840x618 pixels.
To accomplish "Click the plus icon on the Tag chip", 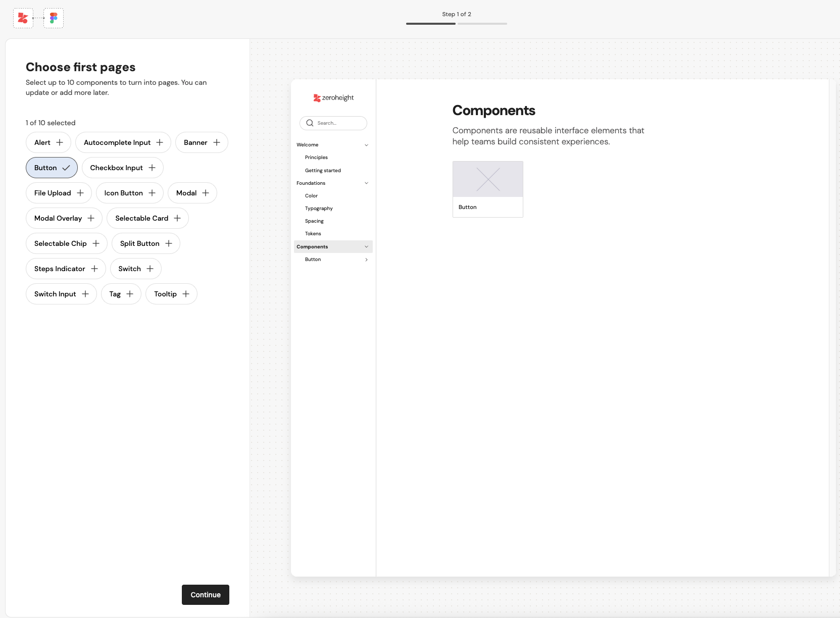I will click(x=130, y=294).
